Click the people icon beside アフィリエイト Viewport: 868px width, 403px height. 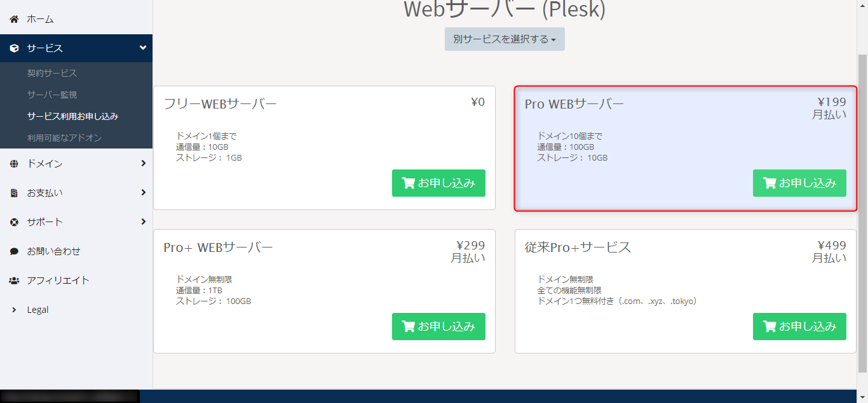[x=14, y=281]
